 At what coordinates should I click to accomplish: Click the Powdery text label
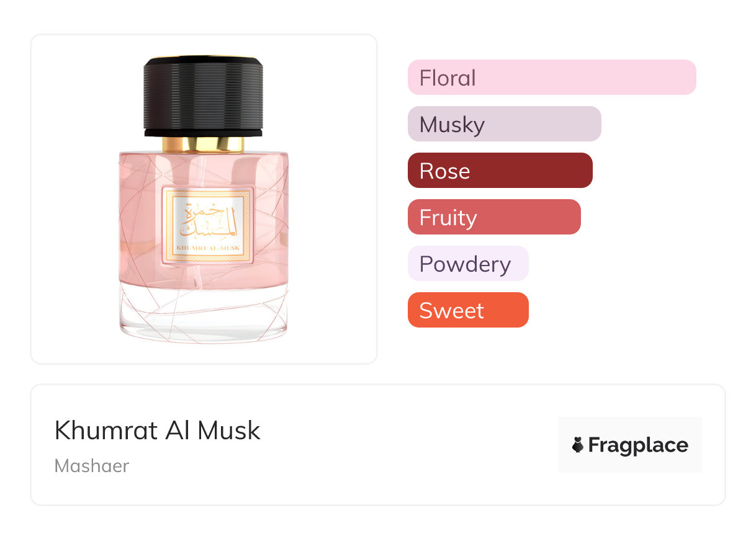[465, 265]
